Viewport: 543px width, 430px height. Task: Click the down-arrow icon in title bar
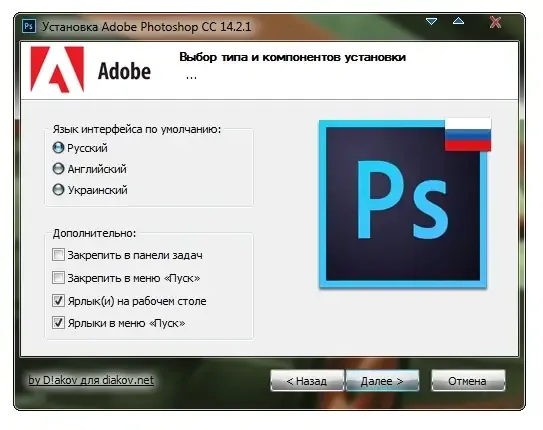pyautogui.click(x=431, y=21)
